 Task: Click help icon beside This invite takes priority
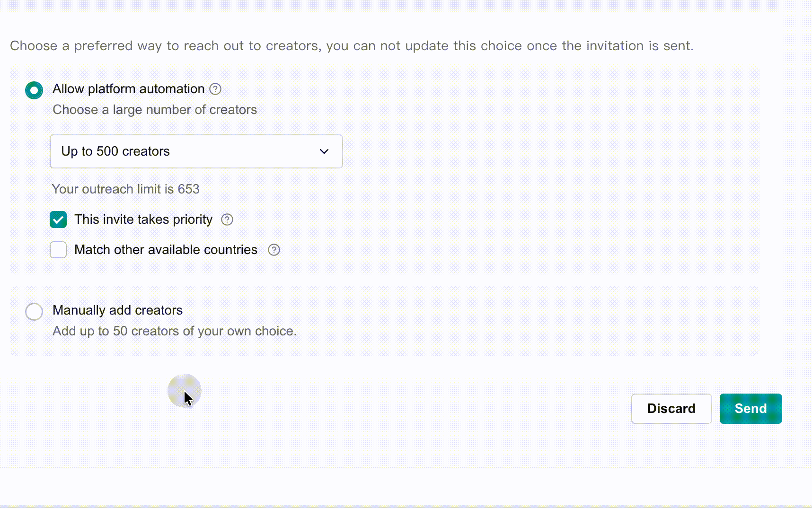(227, 219)
